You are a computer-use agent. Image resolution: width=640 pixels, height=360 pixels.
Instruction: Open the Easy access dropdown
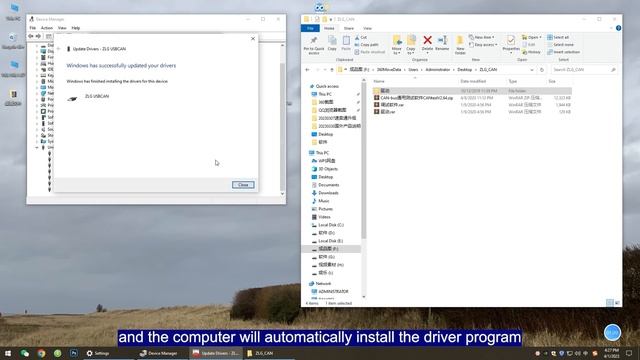coord(483,44)
